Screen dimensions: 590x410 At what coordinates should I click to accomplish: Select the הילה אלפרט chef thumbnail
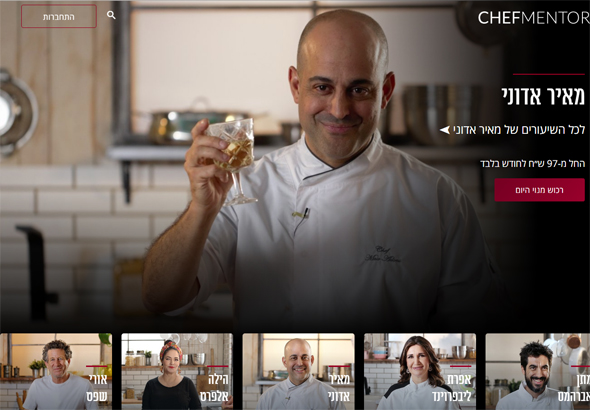pos(177,371)
